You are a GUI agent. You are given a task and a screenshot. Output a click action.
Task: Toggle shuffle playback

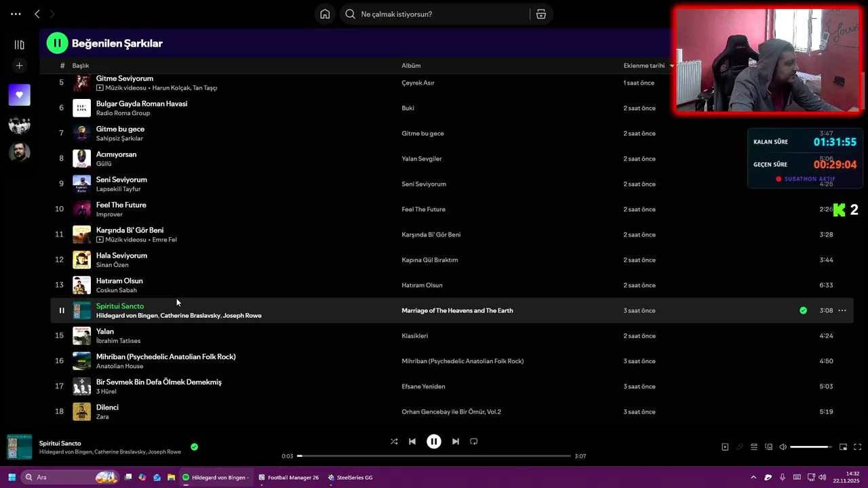(x=394, y=441)
